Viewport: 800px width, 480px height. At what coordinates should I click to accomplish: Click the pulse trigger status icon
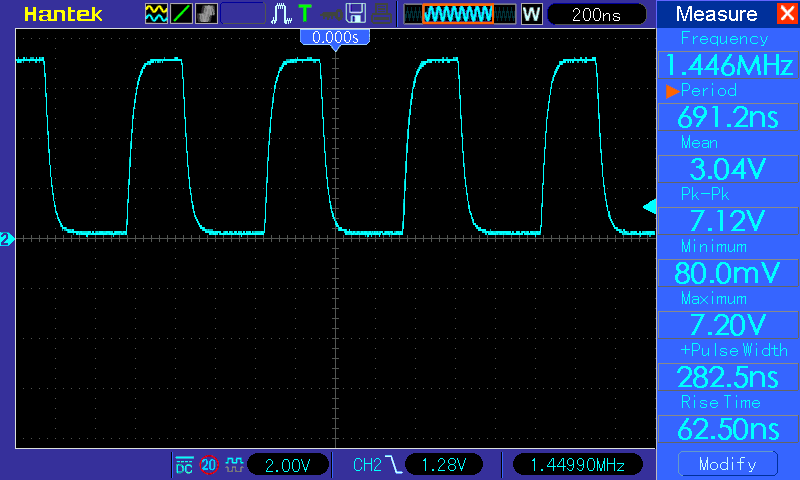pos(282,14)
